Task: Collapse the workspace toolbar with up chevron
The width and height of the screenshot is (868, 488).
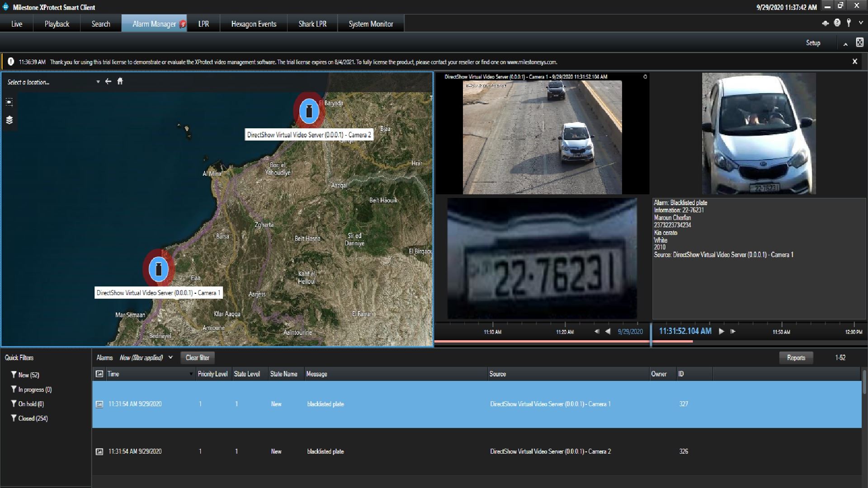Action: [845, 44]
